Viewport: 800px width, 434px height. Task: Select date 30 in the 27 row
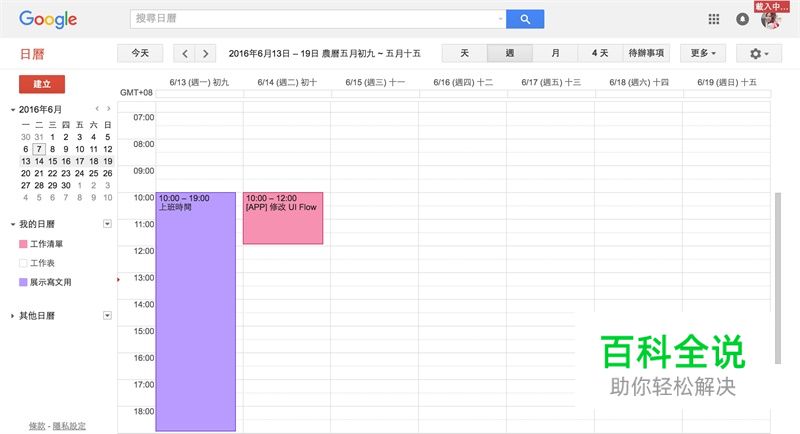(x=66, y=186)
